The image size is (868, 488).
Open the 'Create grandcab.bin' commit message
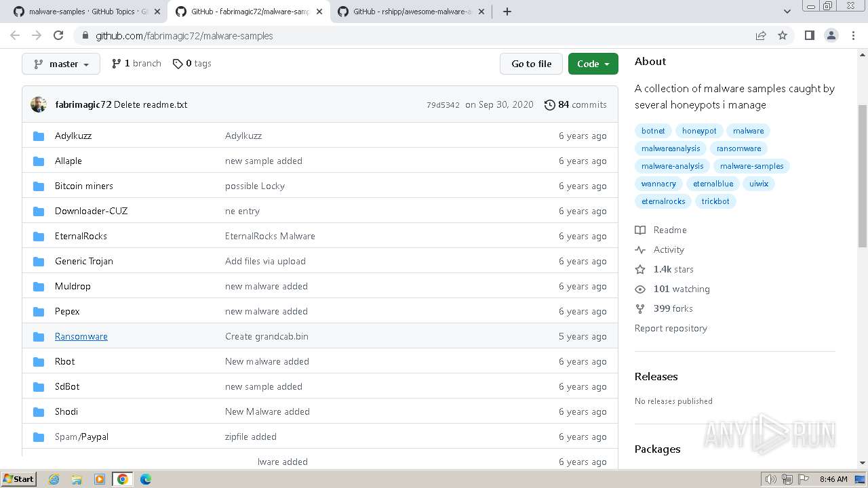click(x=267, y=336)
